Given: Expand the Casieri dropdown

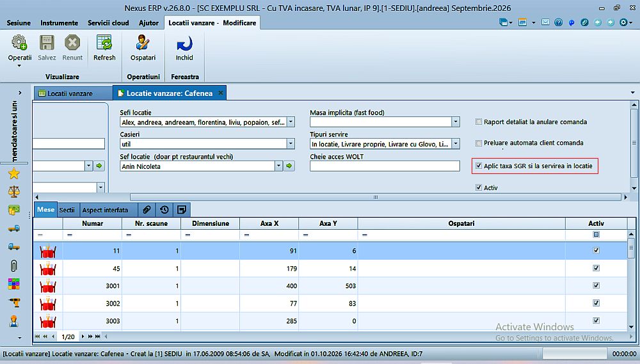Looking at the screenshot, I should (x=291, y=144).
